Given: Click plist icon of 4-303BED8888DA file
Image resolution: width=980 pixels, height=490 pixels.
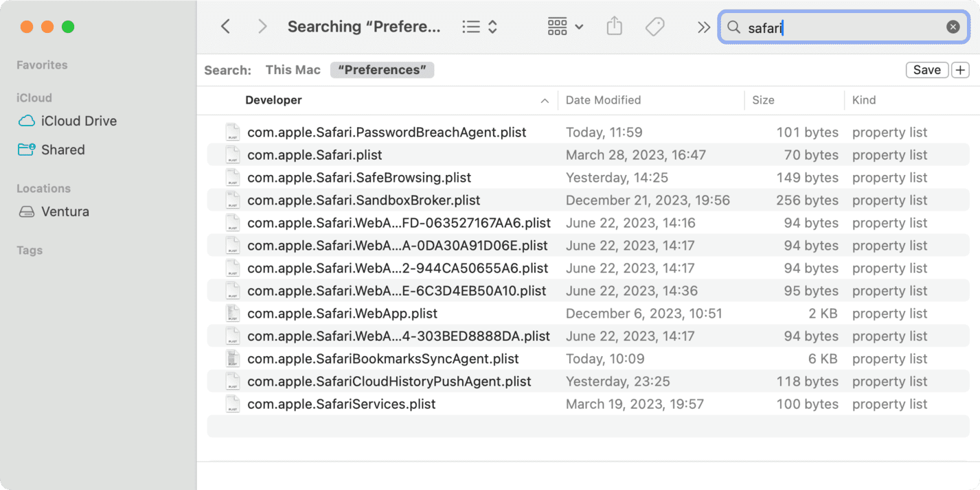Looking at the screenshot, I should click(x=233, y=336).
